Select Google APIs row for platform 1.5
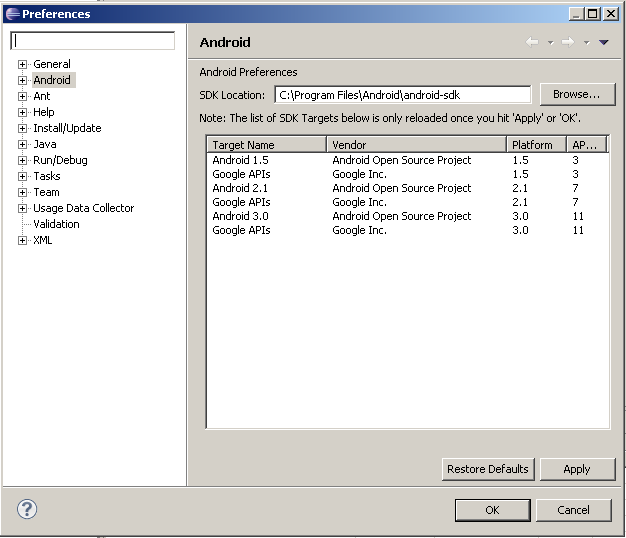The image size is (626, 538). pyautogui.click(x=408, y=174)
